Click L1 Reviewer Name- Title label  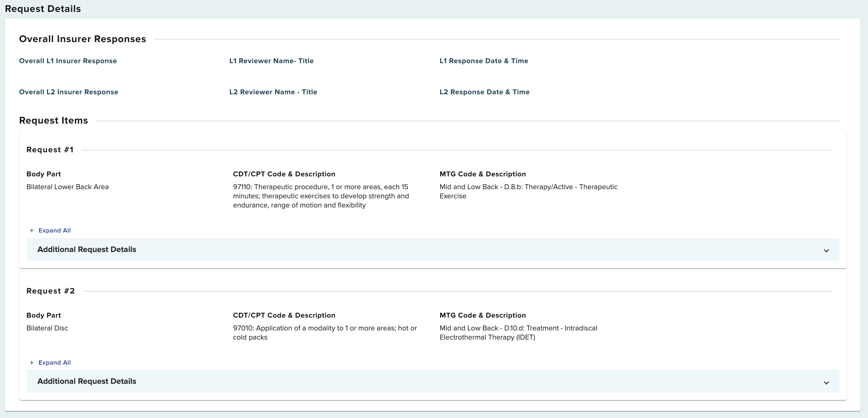pyautogui.click(x=271, y=61)
